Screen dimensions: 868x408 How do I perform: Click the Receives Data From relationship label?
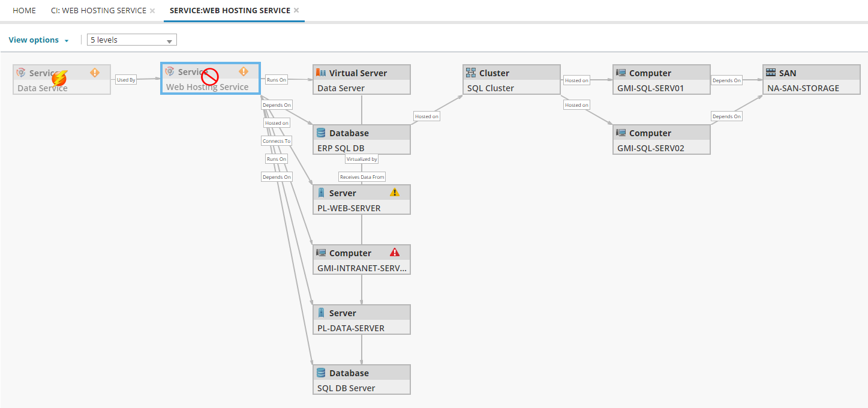pos(361,176)
